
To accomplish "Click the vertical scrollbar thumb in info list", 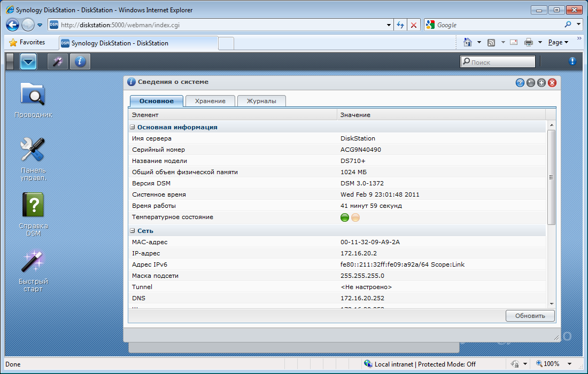I will click(x=551, y=177).
